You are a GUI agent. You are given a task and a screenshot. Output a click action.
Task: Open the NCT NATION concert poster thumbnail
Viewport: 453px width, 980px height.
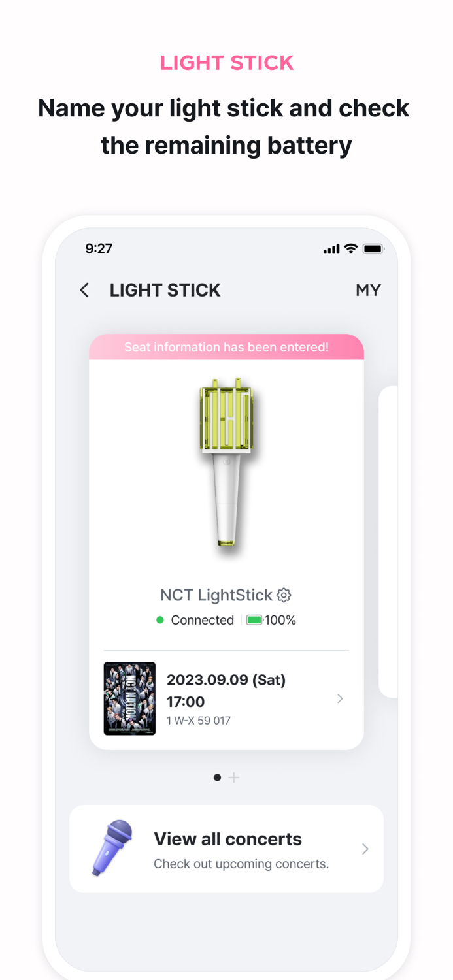pyautogui.click(x=130, y=698)
